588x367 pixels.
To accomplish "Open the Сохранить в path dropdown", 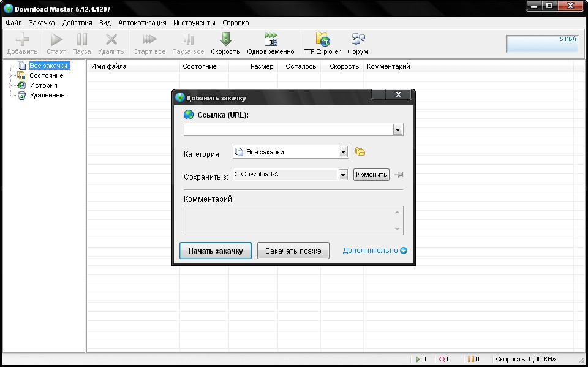I will coord(343,175).
